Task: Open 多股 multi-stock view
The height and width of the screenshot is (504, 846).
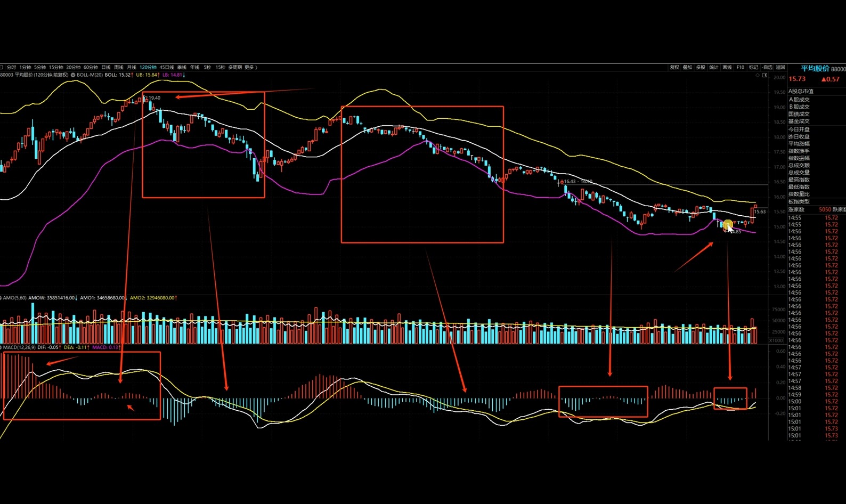Action: click(701, 67)
